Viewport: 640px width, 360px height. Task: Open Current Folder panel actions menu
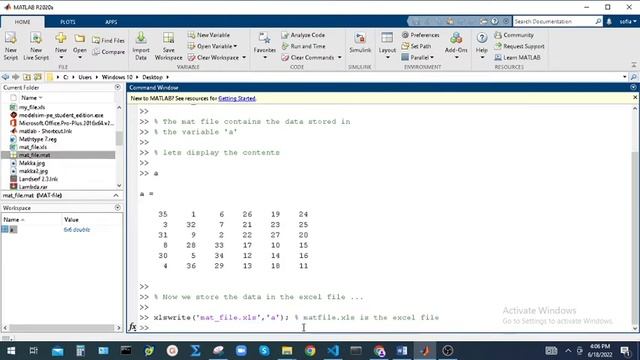[x=118, y=87]
